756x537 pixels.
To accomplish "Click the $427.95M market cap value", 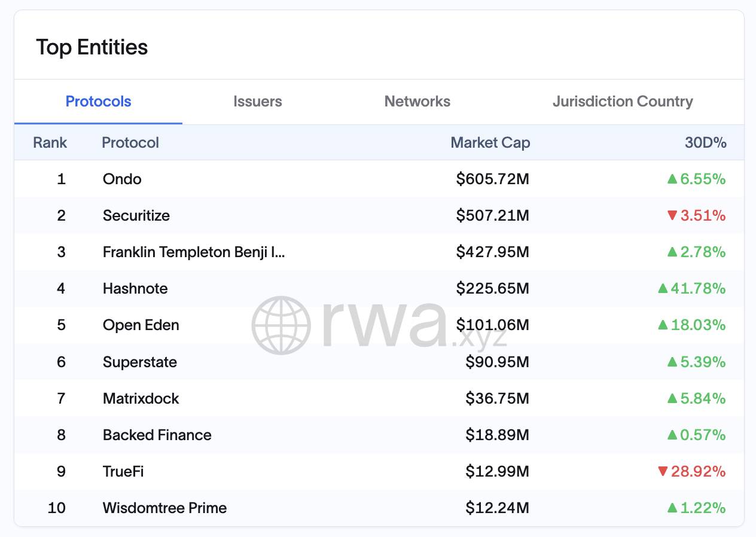I will pyautogui.click(x=493, y=252).
